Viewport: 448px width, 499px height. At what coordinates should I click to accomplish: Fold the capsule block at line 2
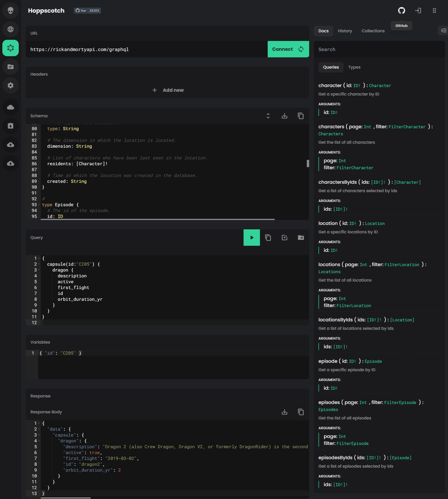tap(39, 264)
